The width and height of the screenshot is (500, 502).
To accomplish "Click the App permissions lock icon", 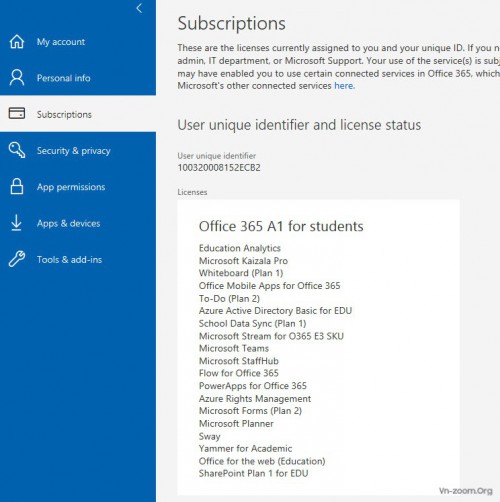I will pyautogui.click(x=17, y=186).
